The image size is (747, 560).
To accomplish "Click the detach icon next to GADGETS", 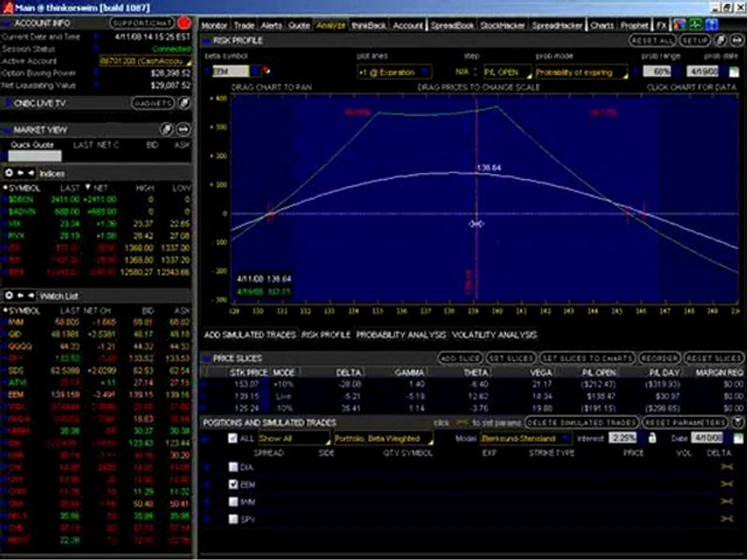I will pos(184,103).
